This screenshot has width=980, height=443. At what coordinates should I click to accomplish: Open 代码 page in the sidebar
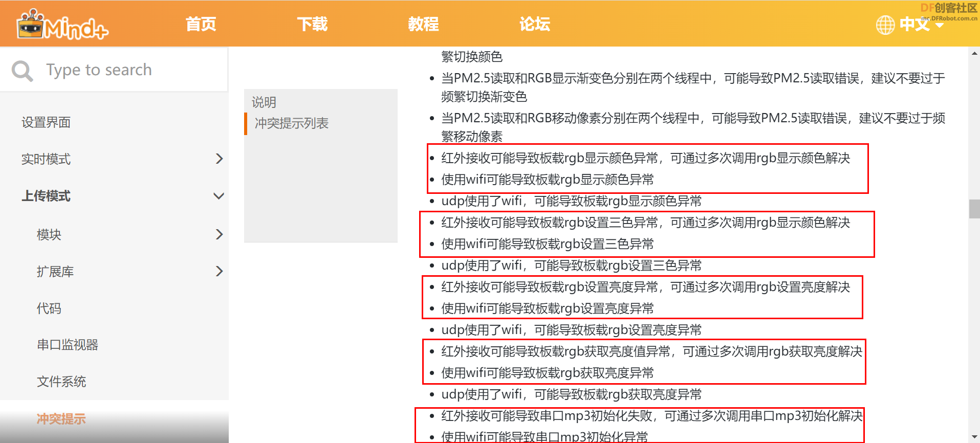(x=49, y=308)
